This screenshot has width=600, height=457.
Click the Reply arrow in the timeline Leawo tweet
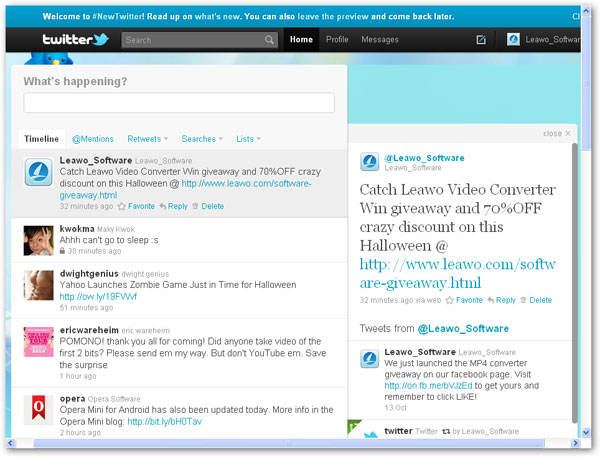tap(163, 206)
